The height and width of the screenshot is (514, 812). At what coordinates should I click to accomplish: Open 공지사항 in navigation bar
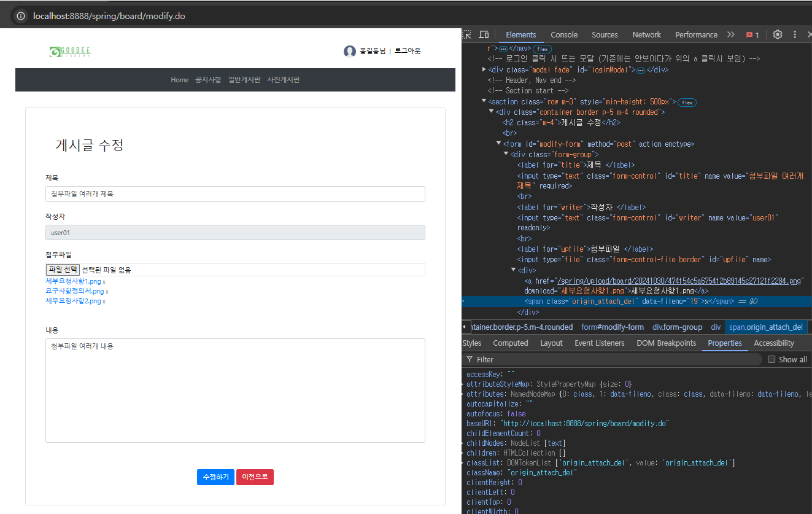coord(208,80)
